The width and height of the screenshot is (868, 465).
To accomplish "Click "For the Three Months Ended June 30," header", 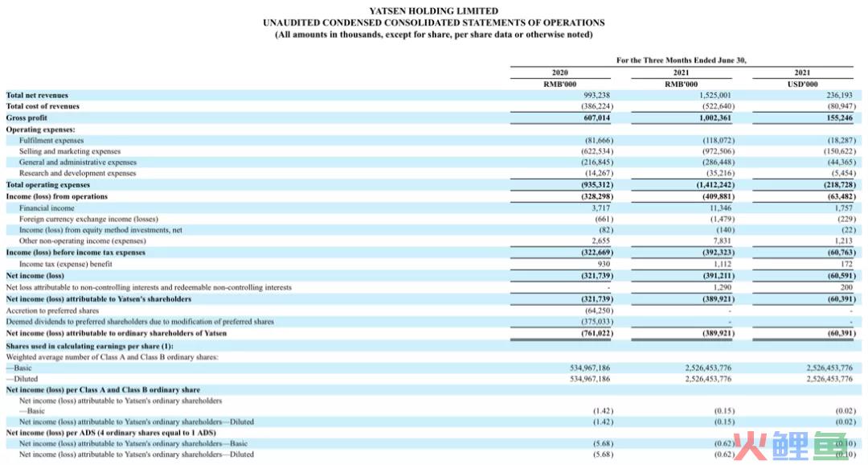I will click(682, 60).
